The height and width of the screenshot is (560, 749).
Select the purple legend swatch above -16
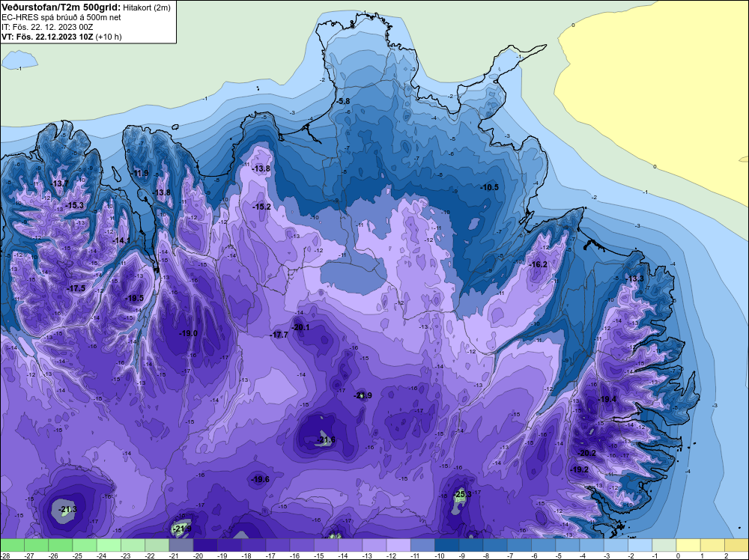pos(302,545)
